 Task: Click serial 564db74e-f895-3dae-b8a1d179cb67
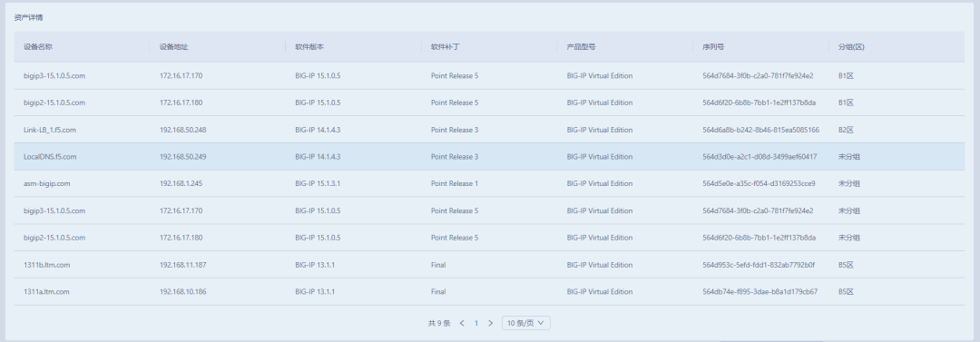[760, 292]
